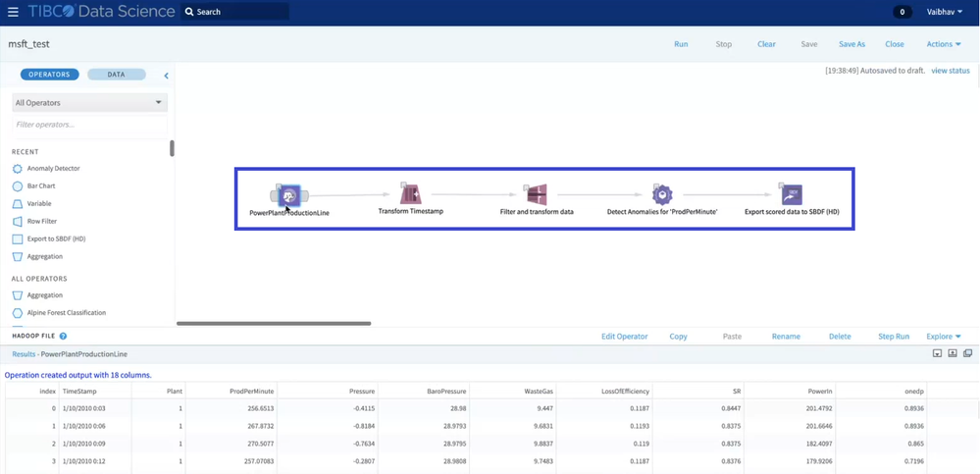Delete the selected operator

click(x=840, y=337)
